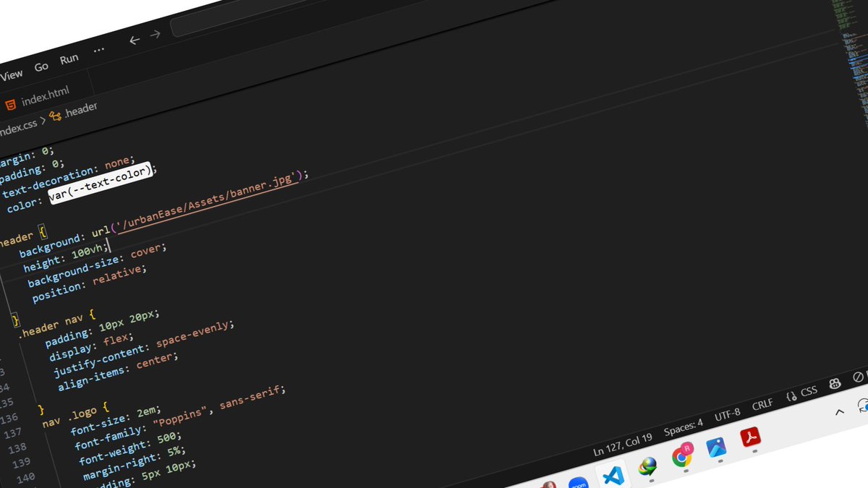Viewport: 868px width, 488px height.
Task: Go forward with the right arrow
Action: [155, 35]
